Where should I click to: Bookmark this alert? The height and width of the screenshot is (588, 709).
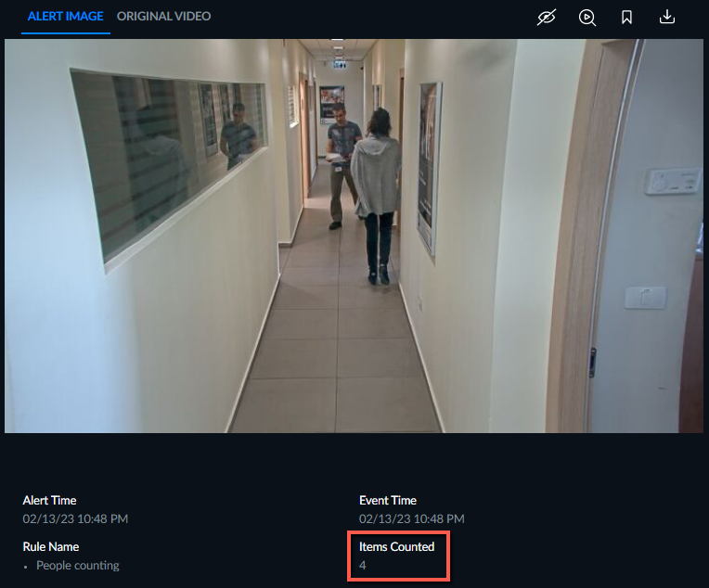pos(626,18)
